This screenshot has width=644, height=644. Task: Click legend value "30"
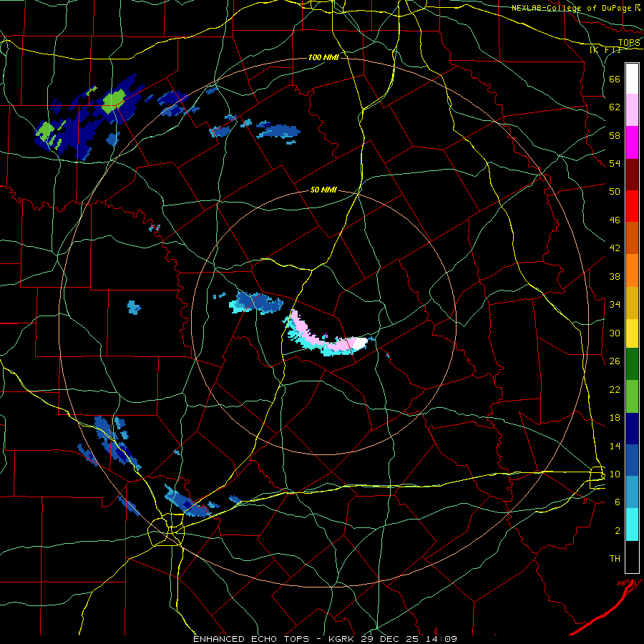pyautogui.click(x=615, y=333)
